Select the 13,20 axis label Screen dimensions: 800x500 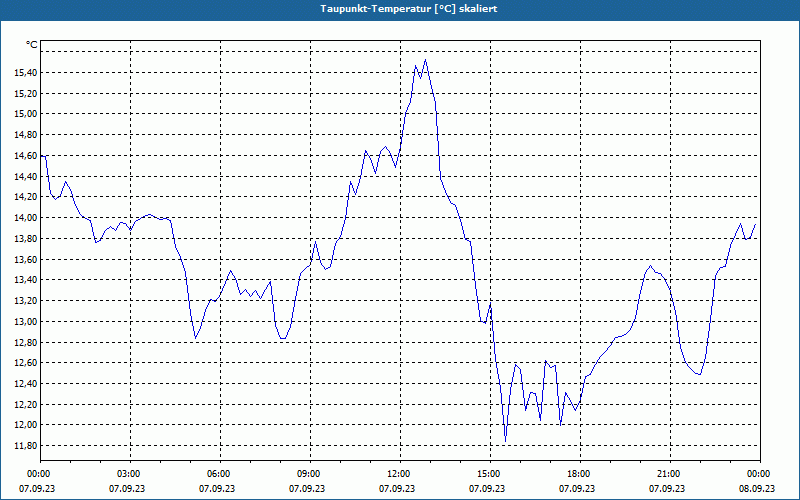(26, 301)
